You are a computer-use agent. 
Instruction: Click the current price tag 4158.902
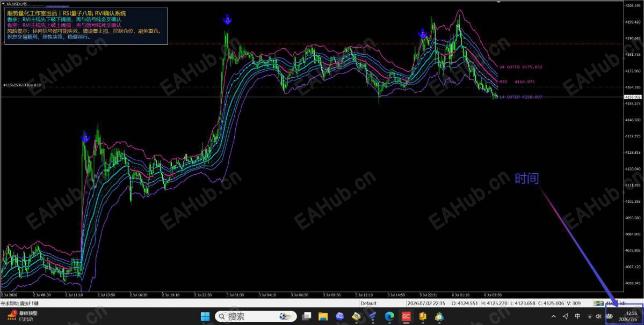pos(633,97)
